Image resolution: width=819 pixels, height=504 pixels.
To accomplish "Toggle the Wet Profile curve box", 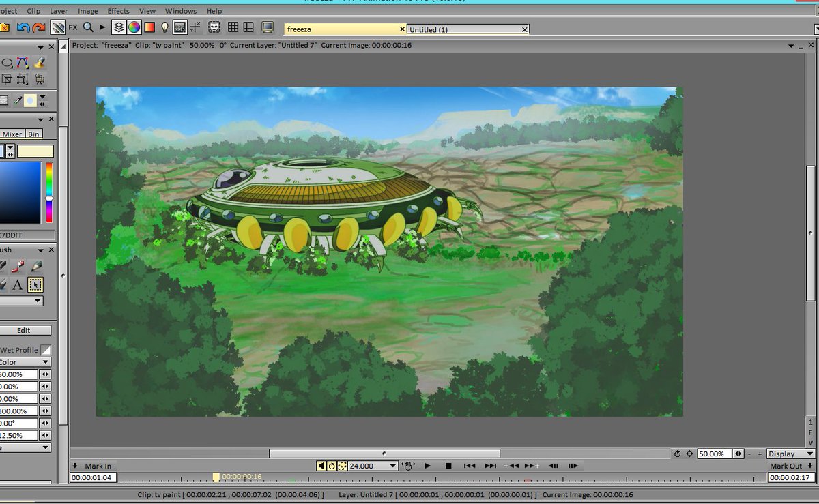I will [45, 350].
